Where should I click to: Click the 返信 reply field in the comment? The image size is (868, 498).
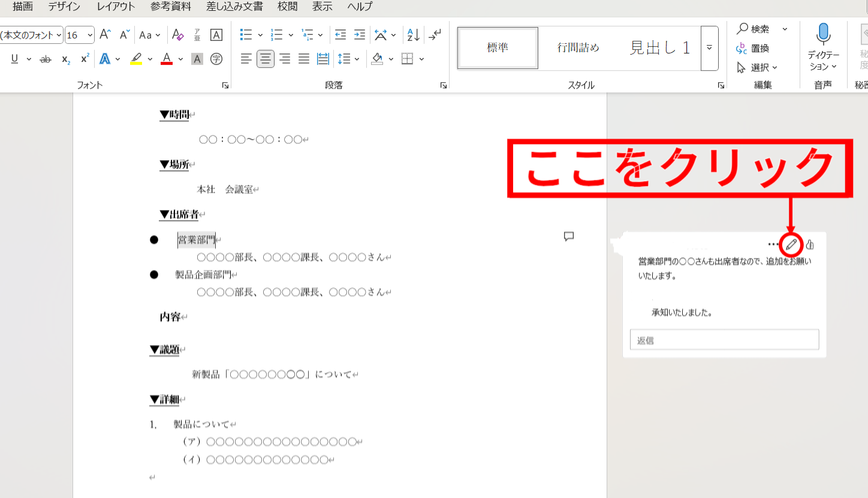pos(724,339)
